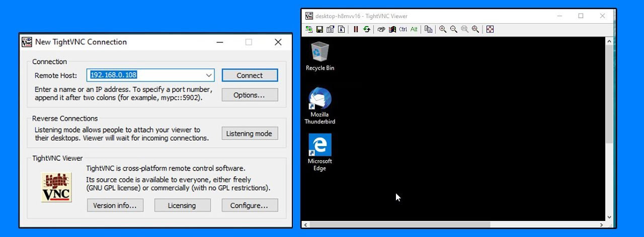Select Recycle Bin on remote desktop

(320, 56)
